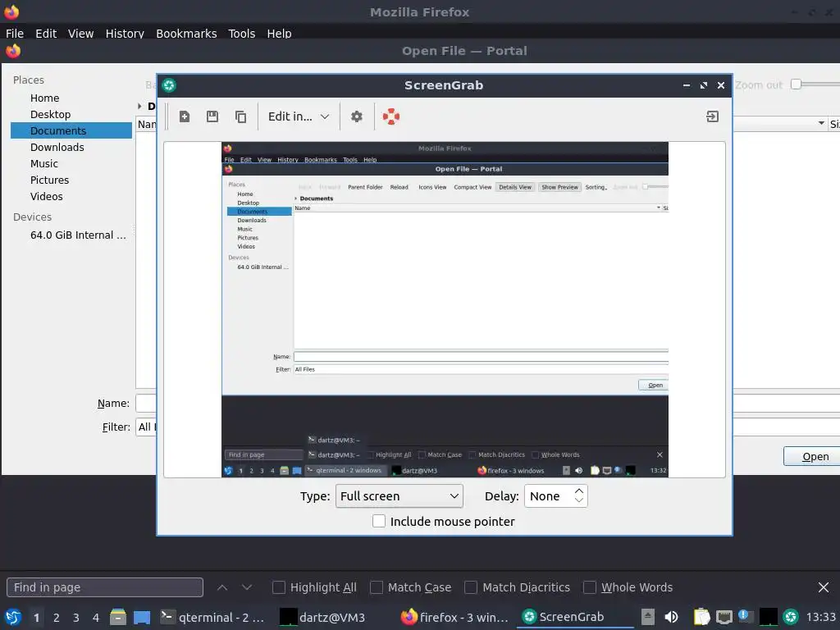Screen dimensions: 840x630
Task: Copy the screenshot to clipboard
Action: click(x=241, y=116)
